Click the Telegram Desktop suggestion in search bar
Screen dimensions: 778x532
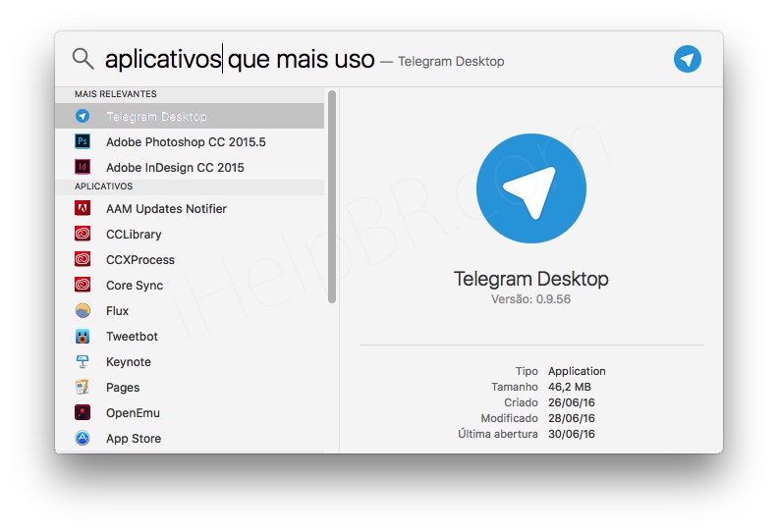(451, 61)
